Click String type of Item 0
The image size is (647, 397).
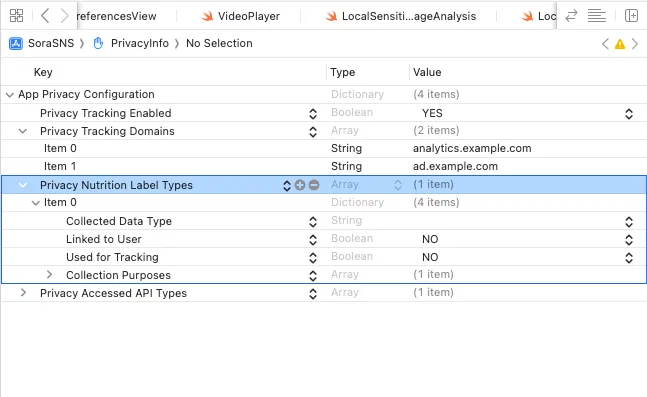pos(346,149)
